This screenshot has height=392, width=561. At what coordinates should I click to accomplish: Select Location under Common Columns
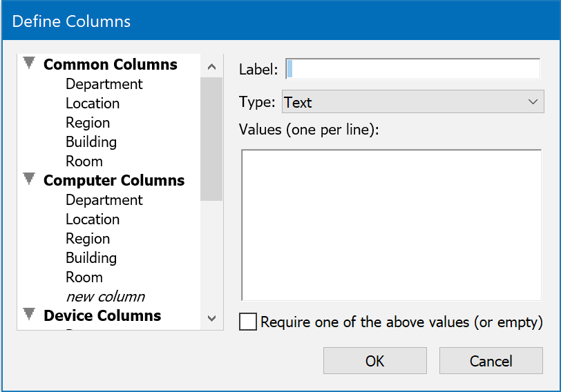click(x=93, y=104)
